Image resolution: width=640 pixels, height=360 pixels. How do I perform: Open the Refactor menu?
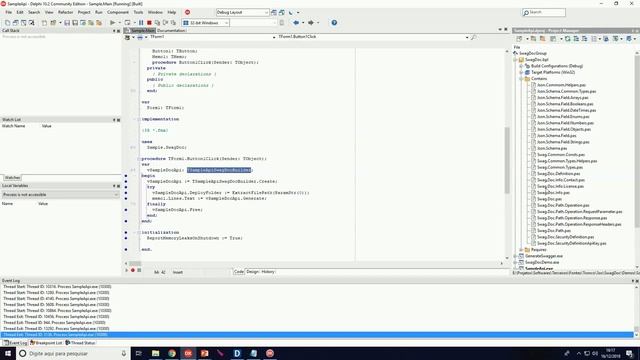pyautogui.click(x=65, y=12)
